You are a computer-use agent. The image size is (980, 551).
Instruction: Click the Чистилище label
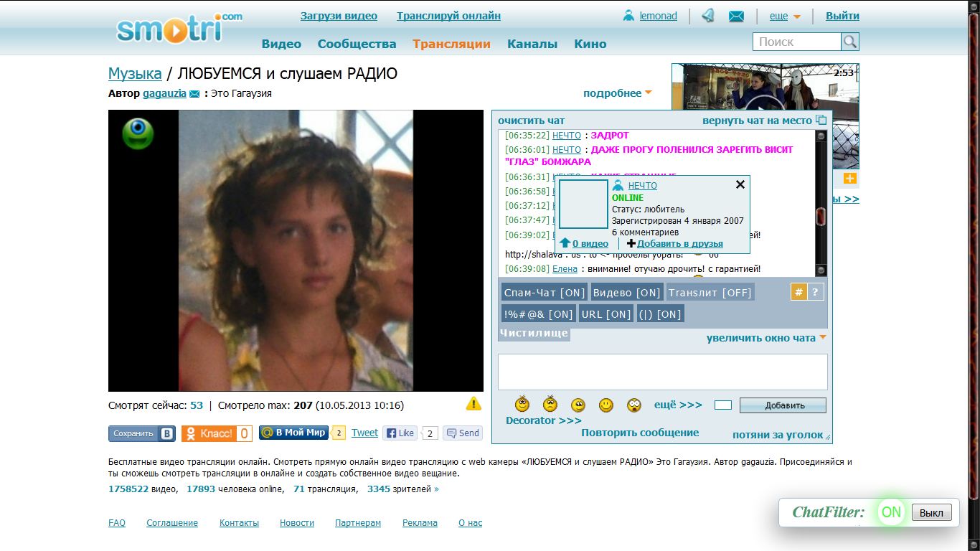pyautogui.click(x=534, y=333)
